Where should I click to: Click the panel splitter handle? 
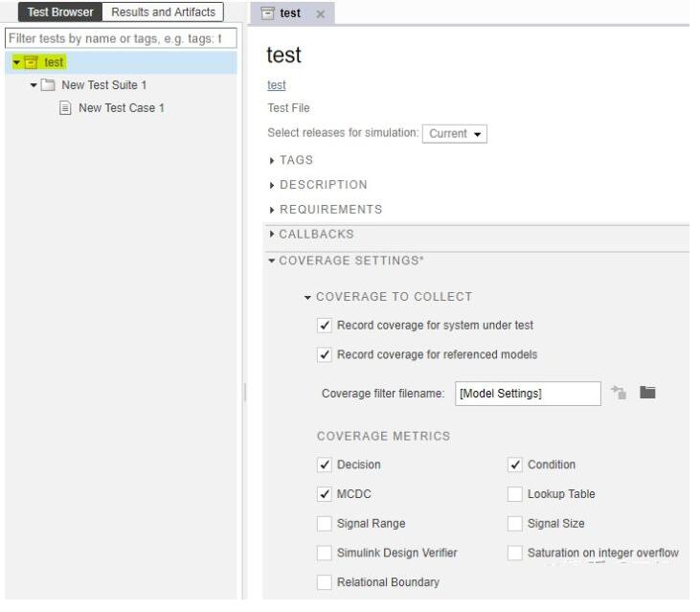pyautogui.click(x=244, y=394)
